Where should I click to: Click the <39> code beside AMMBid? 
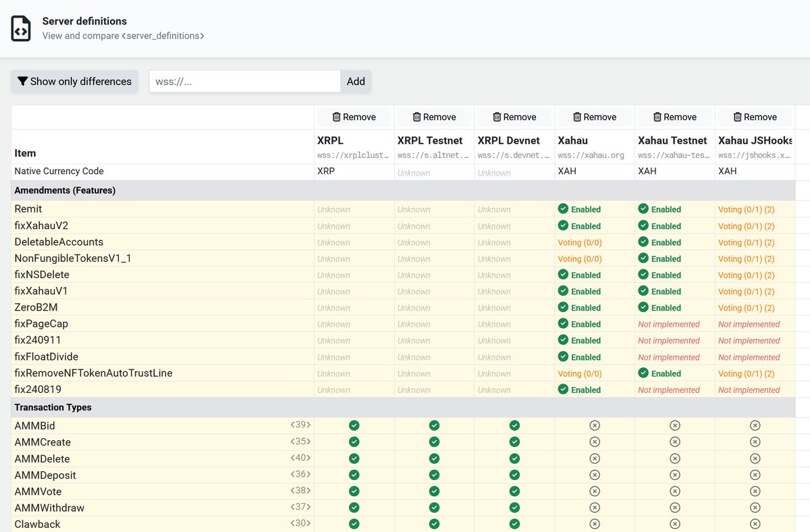pos(300,425)
